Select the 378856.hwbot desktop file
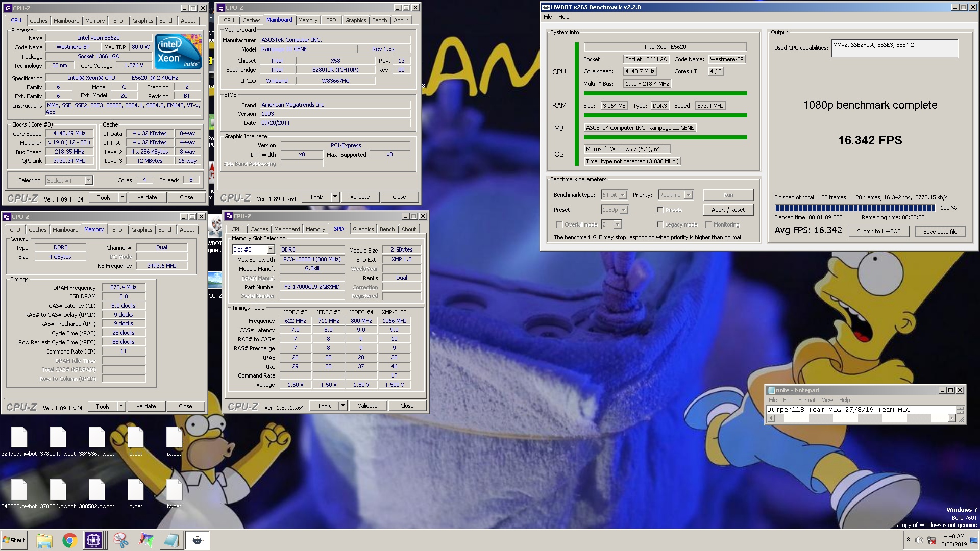The height and width of the screenshot is (551, 980). pos(58,494)
